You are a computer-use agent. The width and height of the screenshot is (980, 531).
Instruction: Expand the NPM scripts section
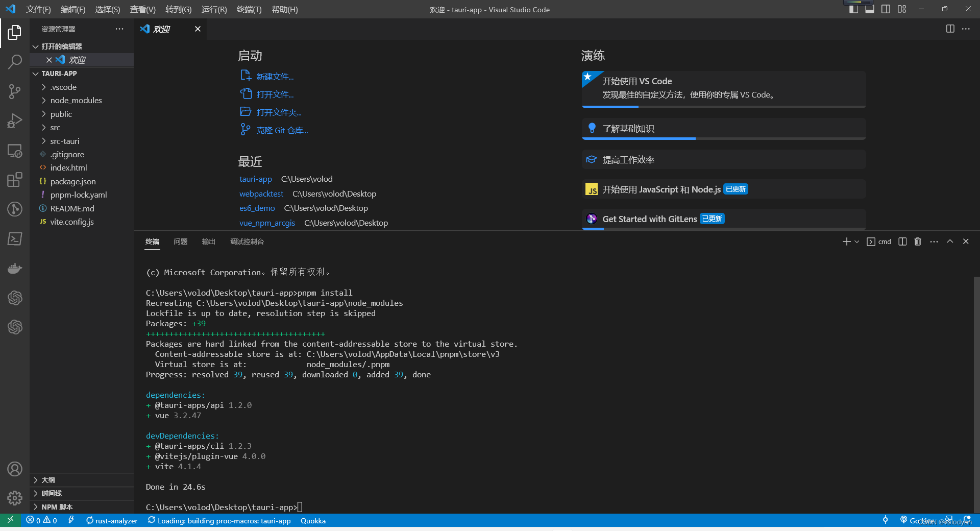(x=82, y=507)
